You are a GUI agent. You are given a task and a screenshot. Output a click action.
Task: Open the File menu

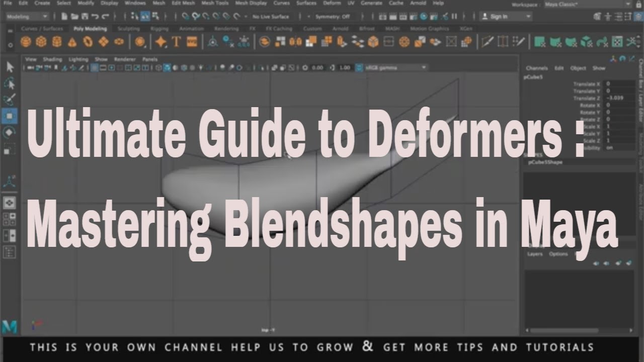[8, 3]
